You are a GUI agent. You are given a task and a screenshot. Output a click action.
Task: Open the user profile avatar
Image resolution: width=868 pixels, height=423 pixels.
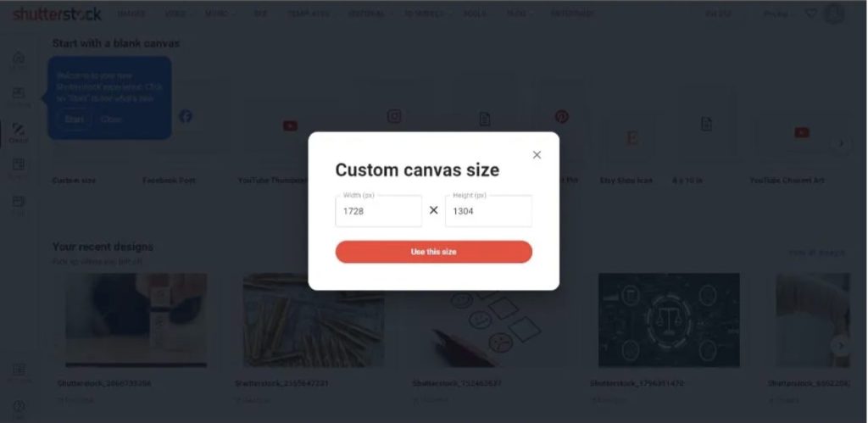[x=834, y=14]
